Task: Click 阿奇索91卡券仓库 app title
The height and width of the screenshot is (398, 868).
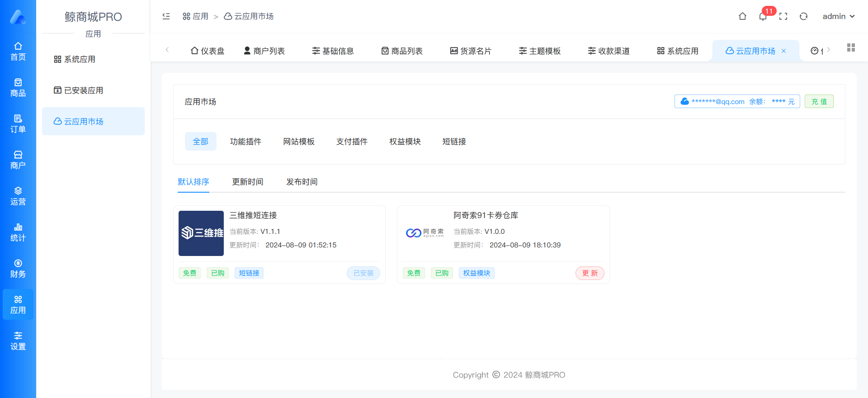Action: [x=486, y=215]
